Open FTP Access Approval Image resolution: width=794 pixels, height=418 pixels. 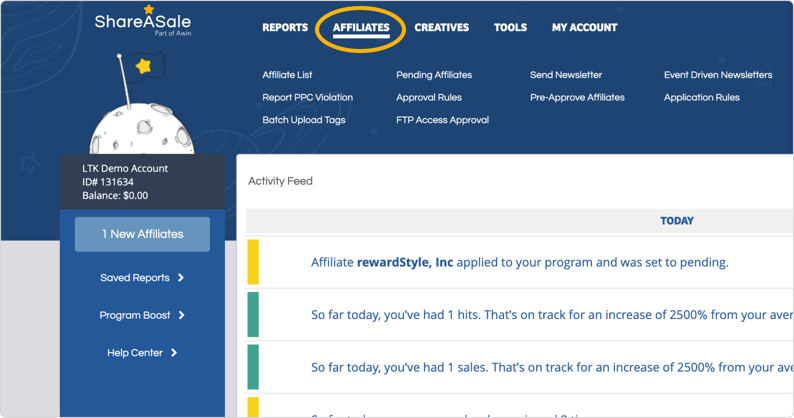coord(443,120)
